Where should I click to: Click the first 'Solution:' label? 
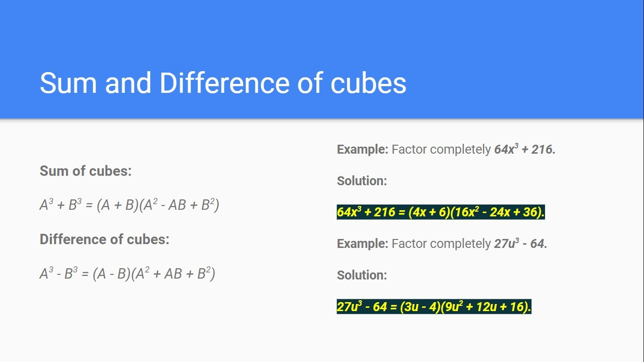362,181
